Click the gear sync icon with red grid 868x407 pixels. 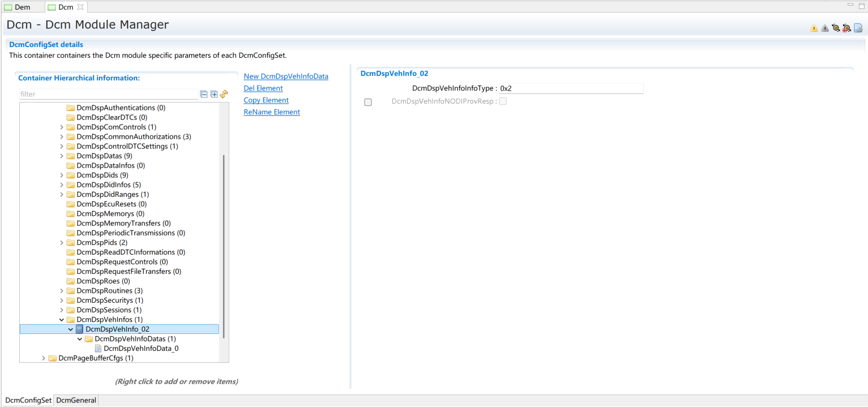pyautogui.click(x=846, y=28)
